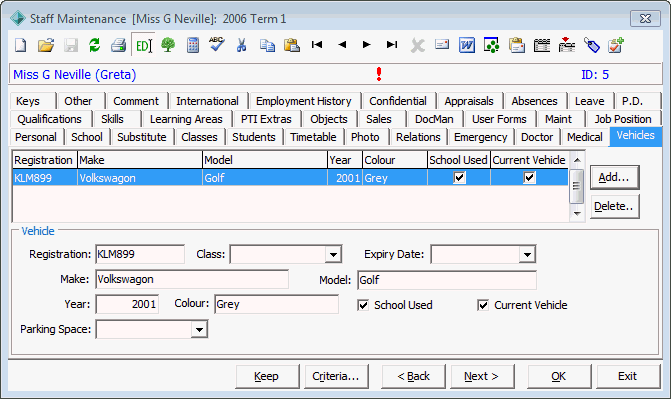Click the Exit button
Screen dimensions: 671x399
point(628,376)
